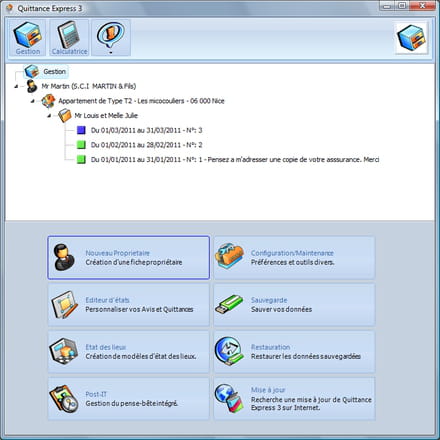Click the Configuration/Maintenance toolbox icon
Image resolution: width=440 pixels, height=440 pixels.
229,256
